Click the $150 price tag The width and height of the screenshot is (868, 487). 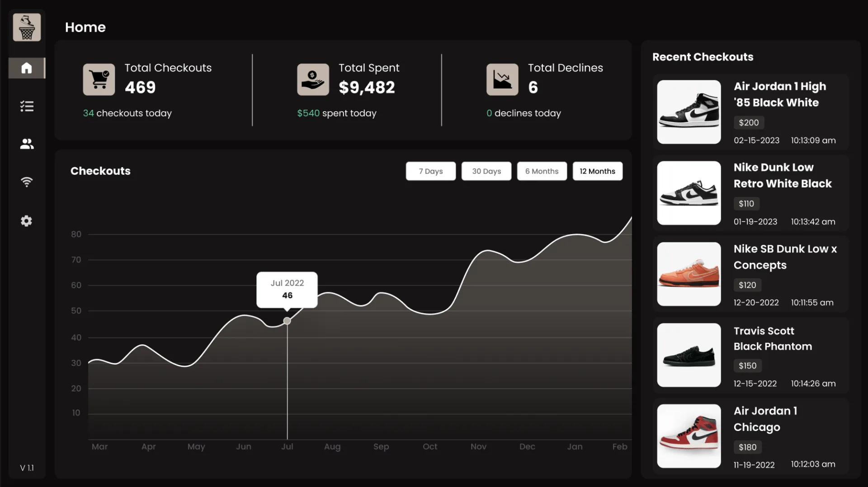pos(748,365)
